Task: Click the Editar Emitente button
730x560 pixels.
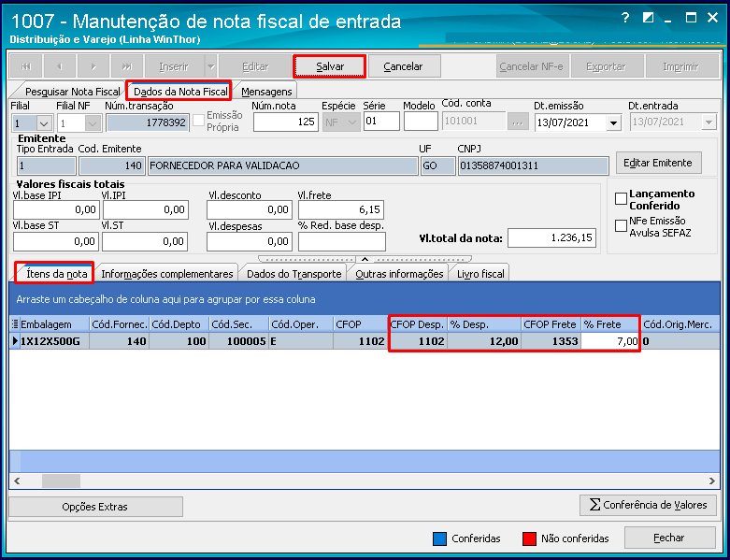Action: (x=658, y=163)
